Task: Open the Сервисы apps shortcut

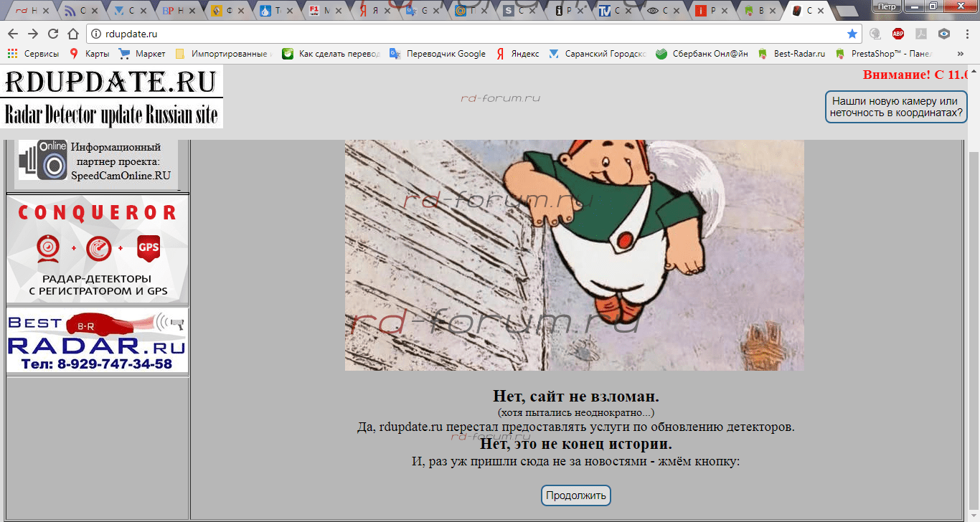Action: 34,54
